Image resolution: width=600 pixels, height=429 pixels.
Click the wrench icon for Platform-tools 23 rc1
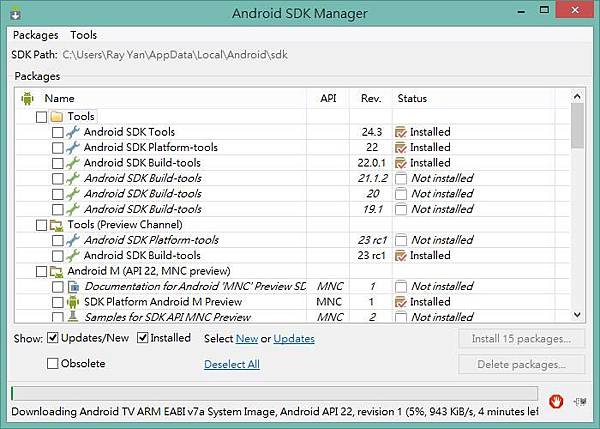73,240
